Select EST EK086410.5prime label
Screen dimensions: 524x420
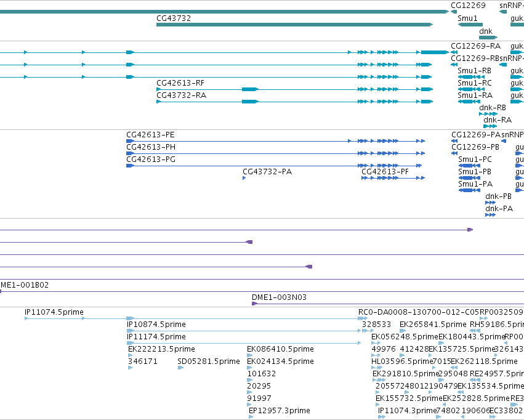pyautogui.click(x=280, y=349)
